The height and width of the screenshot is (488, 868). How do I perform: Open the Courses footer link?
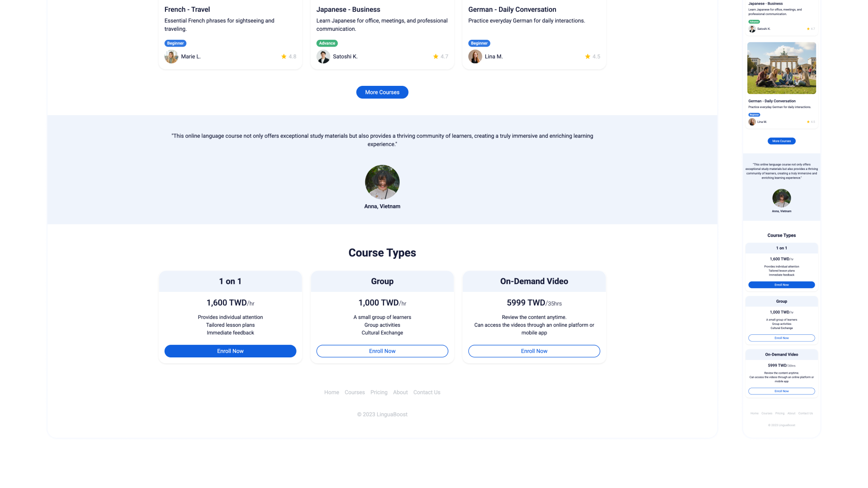[354, 392]
